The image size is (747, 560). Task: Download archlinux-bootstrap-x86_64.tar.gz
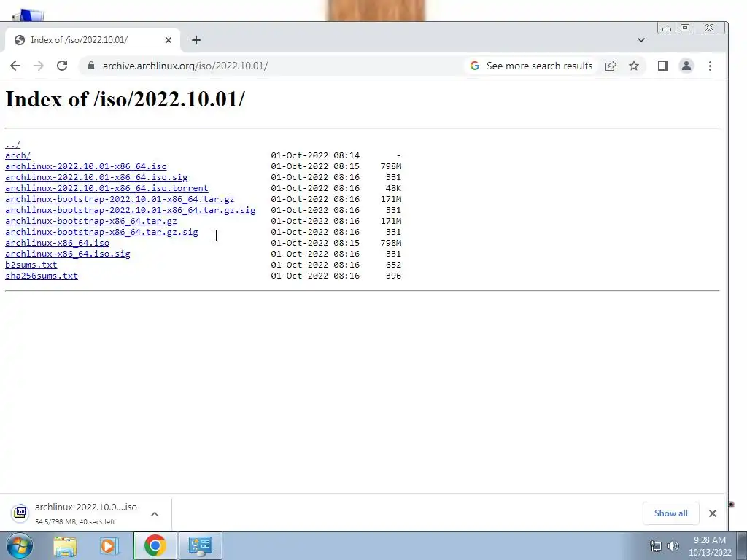pos(91,221)
